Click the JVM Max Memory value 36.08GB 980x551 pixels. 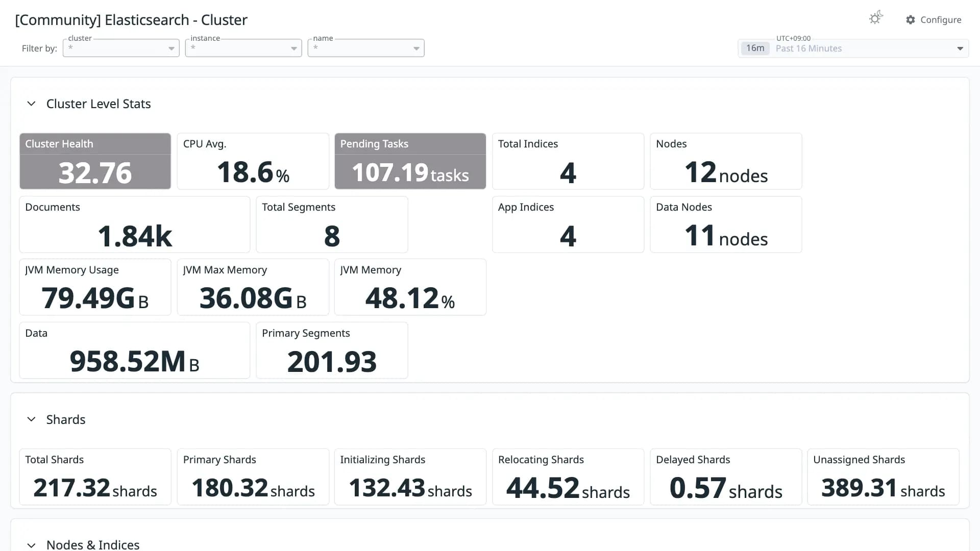click(253, 298)
